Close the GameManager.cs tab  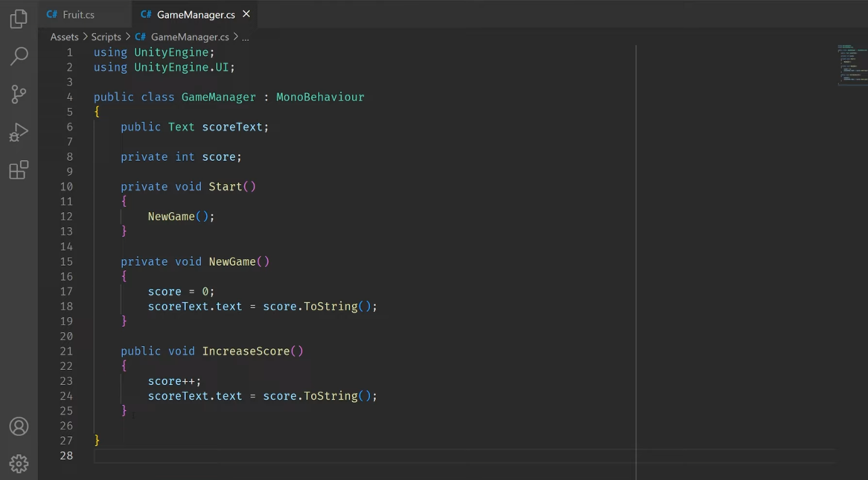[246, 14]
